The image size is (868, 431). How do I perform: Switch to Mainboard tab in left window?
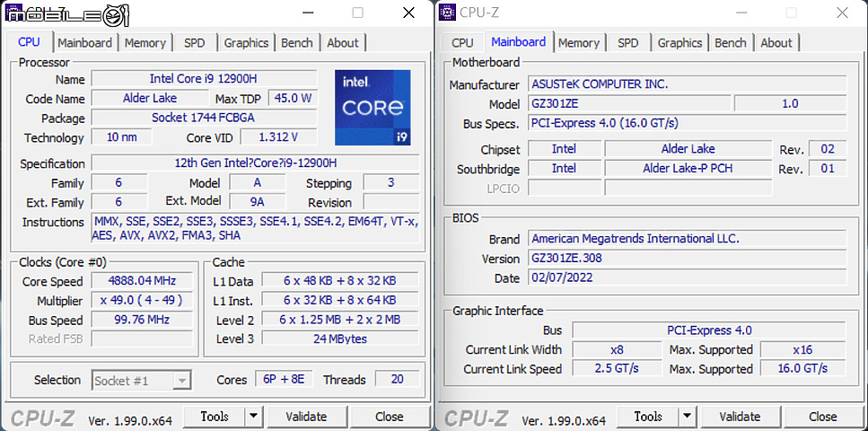click(84, 43)
